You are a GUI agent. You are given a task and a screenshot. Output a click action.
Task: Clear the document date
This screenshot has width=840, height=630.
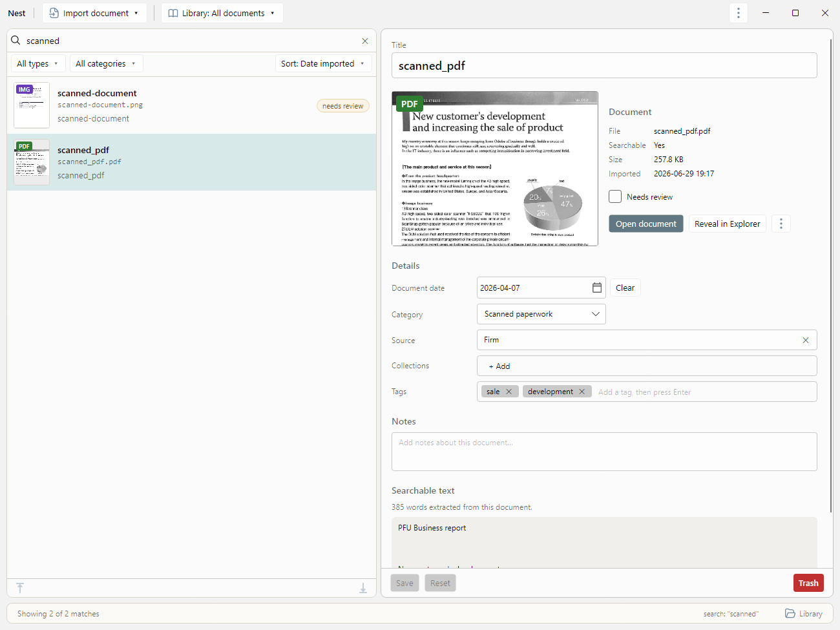click(x=625, y=288)
